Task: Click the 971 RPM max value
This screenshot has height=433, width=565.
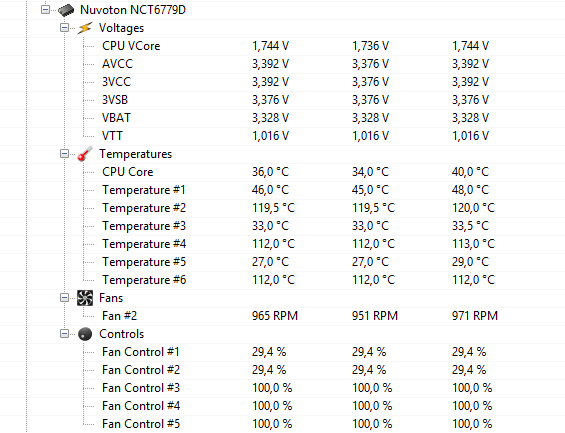Action: point(475,316)
